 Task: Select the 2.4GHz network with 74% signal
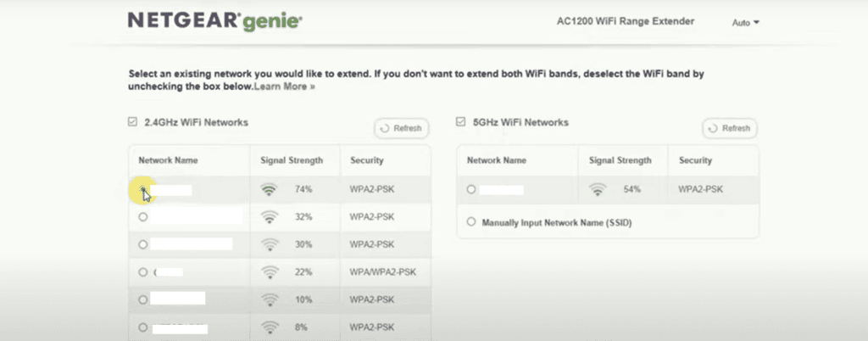(x=143, y=189)
